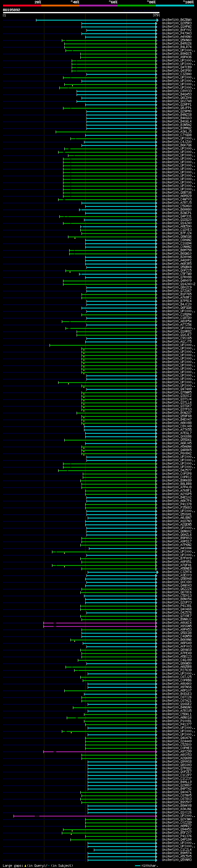Open hit UniRef100_Q285R3
Screen dimensions: 197x868
coord(176,23)
